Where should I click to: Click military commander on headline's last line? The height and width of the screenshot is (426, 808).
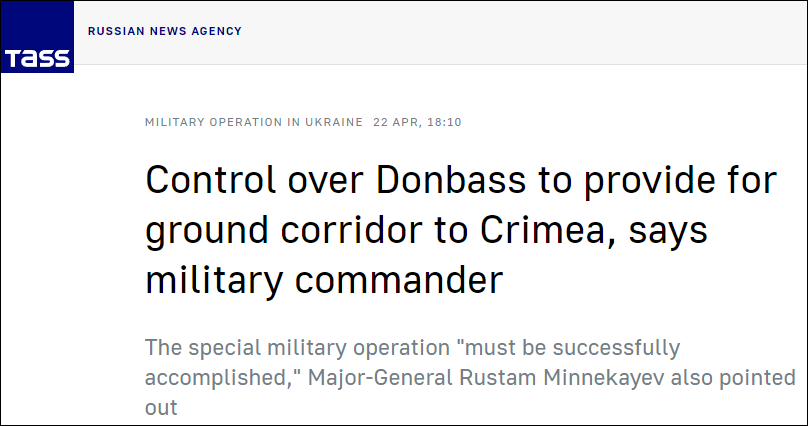324,281
